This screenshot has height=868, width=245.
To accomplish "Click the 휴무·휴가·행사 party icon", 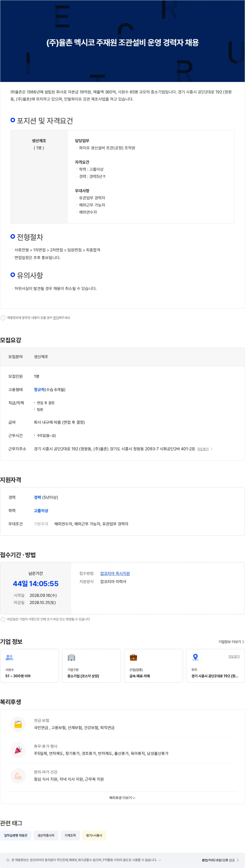I will click(x=18, y=750).
